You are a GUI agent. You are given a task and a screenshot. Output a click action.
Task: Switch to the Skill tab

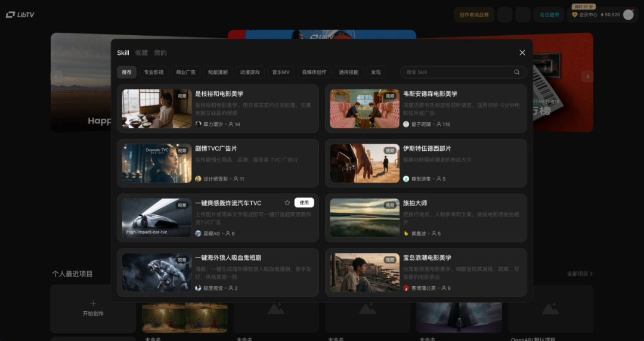tap(123, 52)
